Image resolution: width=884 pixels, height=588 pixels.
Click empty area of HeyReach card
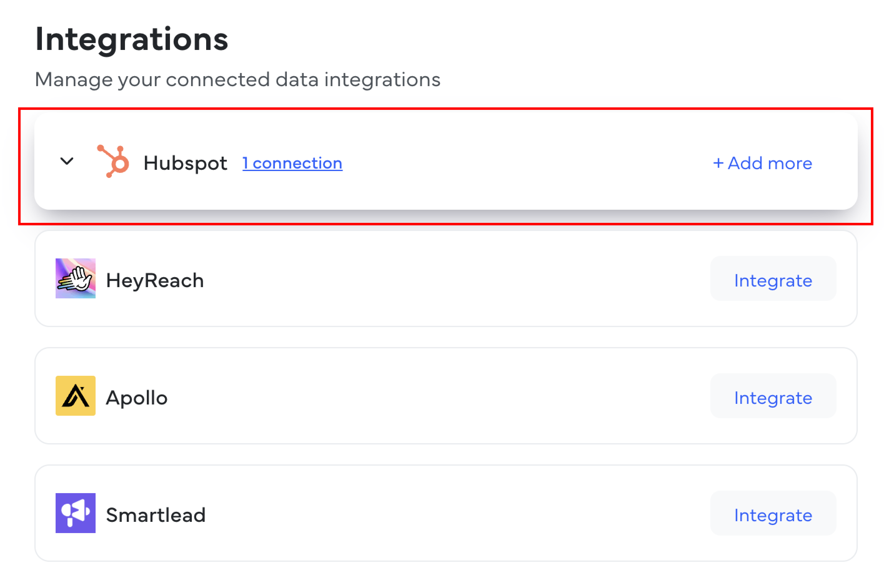pyautogui.click(x=450, y=279)
